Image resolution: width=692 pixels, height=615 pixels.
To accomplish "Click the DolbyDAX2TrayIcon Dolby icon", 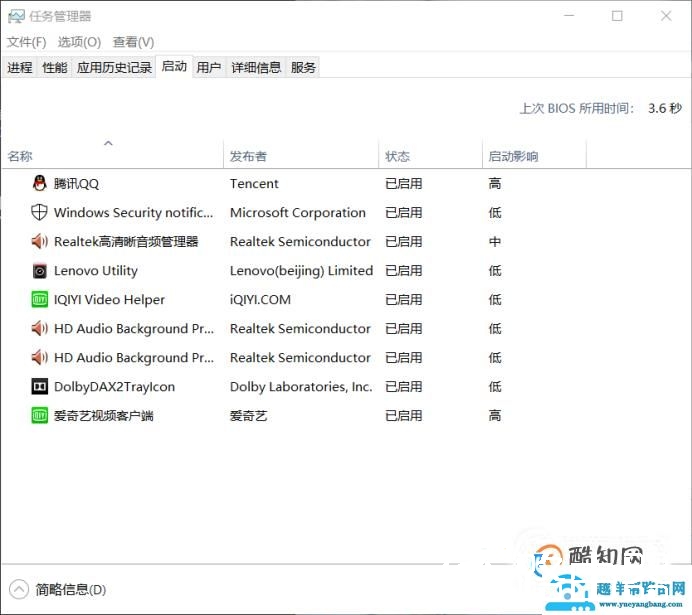I will pos(39,387).
